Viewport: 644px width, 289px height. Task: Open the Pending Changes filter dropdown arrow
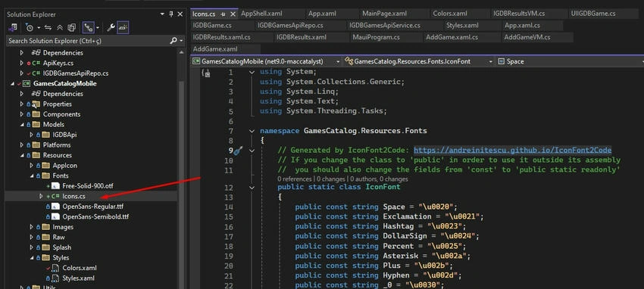coord(38,27)
